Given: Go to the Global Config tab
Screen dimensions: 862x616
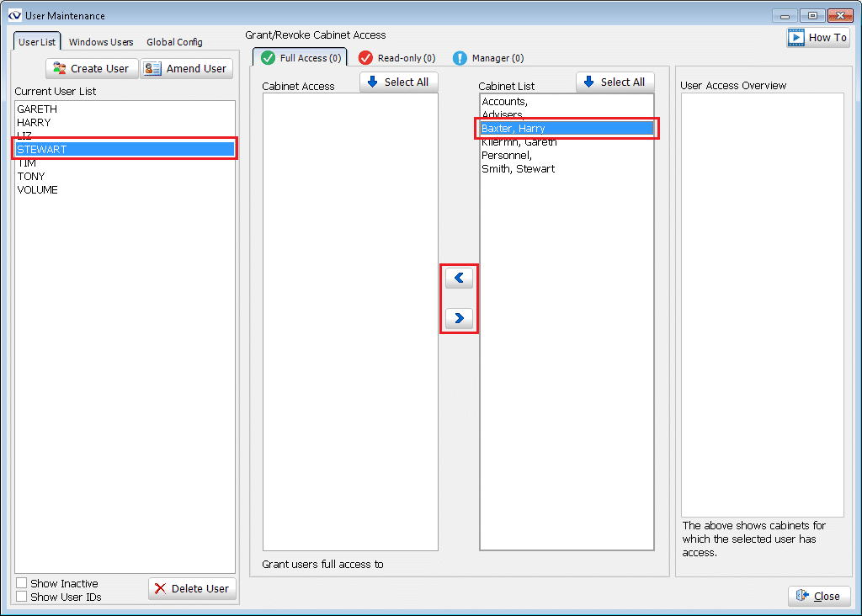Looking at the screenshot, I should (174, 42).
